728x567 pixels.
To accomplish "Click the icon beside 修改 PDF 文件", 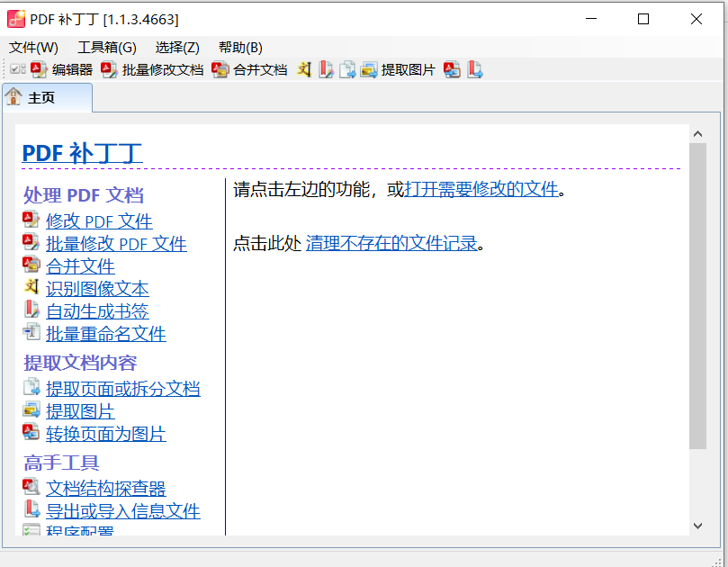I will click(x=31, y=220).
